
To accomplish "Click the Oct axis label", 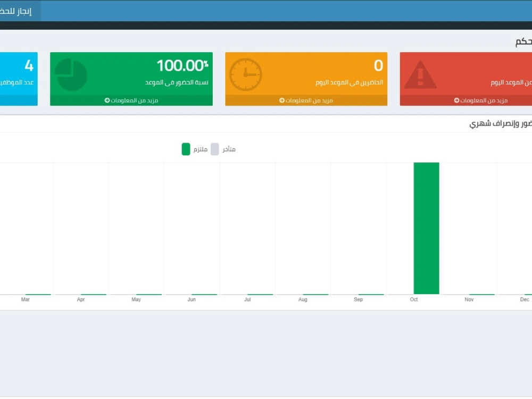I will [x=413, y=300].
